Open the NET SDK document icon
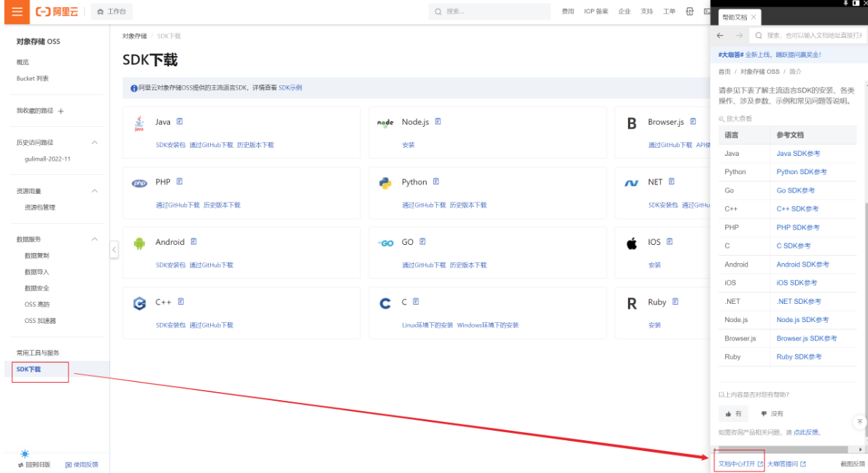Image resolution: width=868 pixels, height=473 pixels. 672,181
